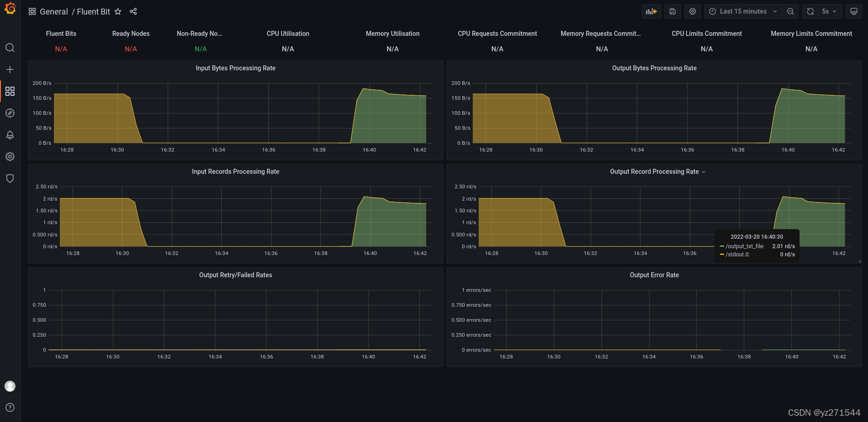Save the dashboard using save icon
868x422 pixels.
(673, 11)
